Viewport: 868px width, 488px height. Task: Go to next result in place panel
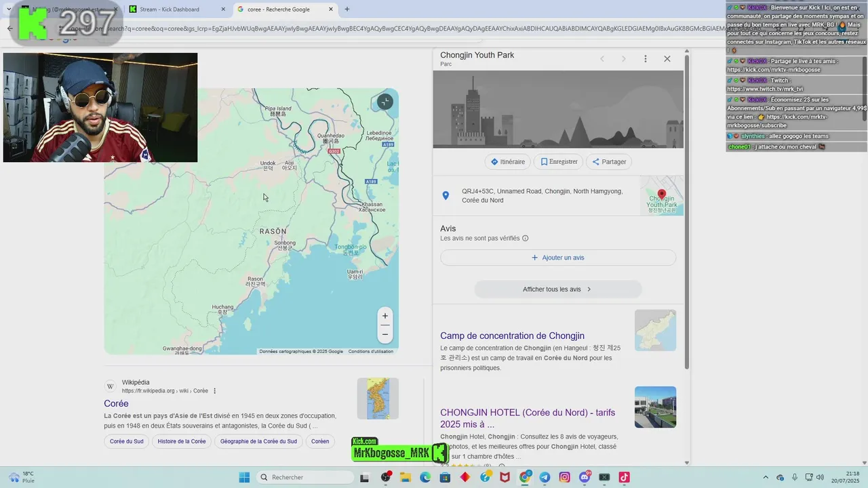tap(624, 59)
